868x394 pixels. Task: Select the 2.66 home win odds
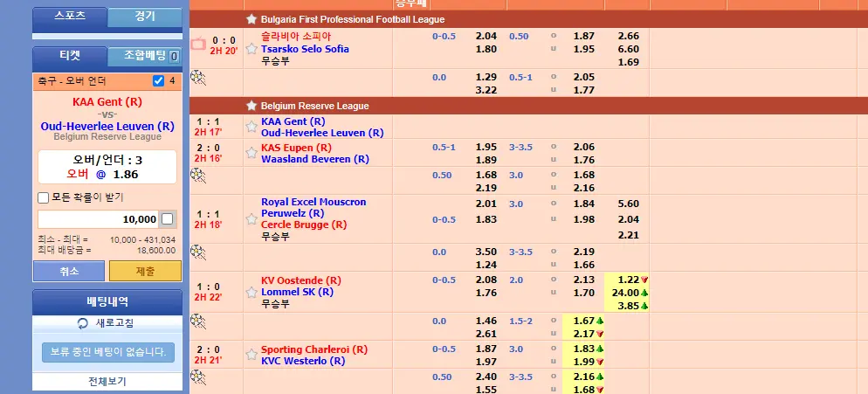[x=629, y=36]
